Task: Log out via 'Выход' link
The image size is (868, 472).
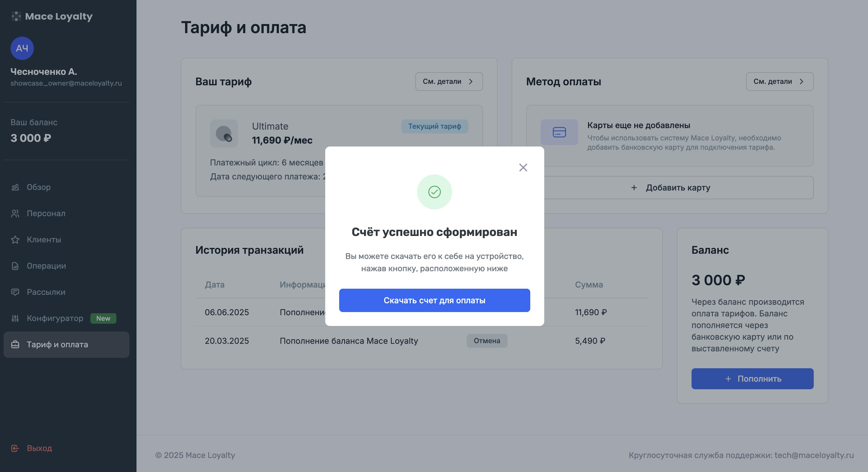Action: point(39,449)
